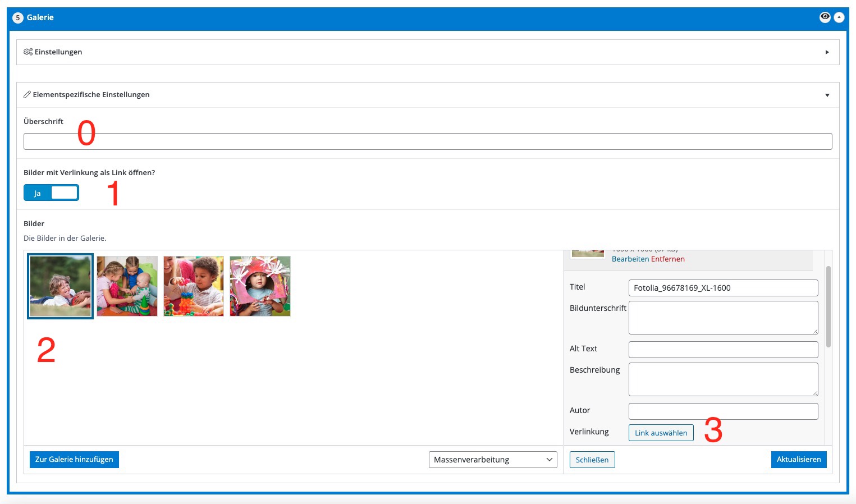Select the fourth thumbnail with flower frame
The width and height of the screenshot is (856, 504).
[260, 286]
